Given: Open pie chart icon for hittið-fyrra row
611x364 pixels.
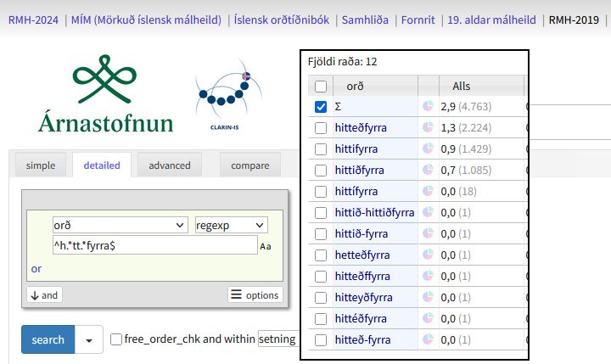Looking at the screenshot, I should coord(428,233).
